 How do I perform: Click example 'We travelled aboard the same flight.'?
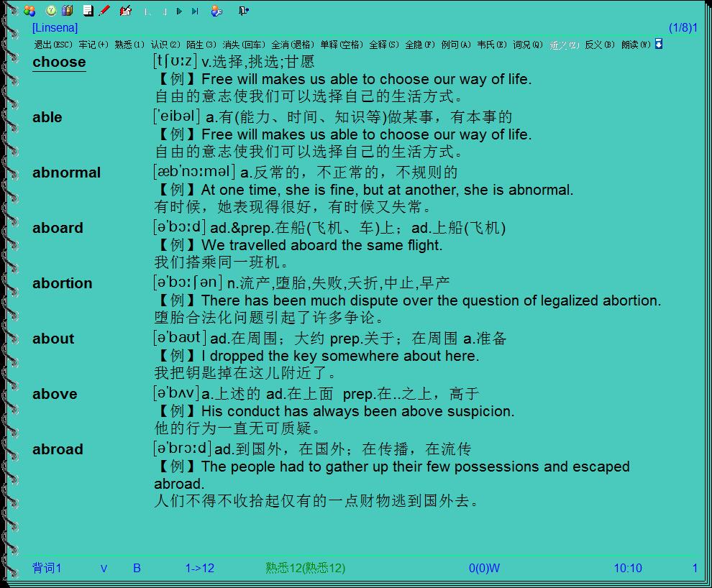coord(321,245)
